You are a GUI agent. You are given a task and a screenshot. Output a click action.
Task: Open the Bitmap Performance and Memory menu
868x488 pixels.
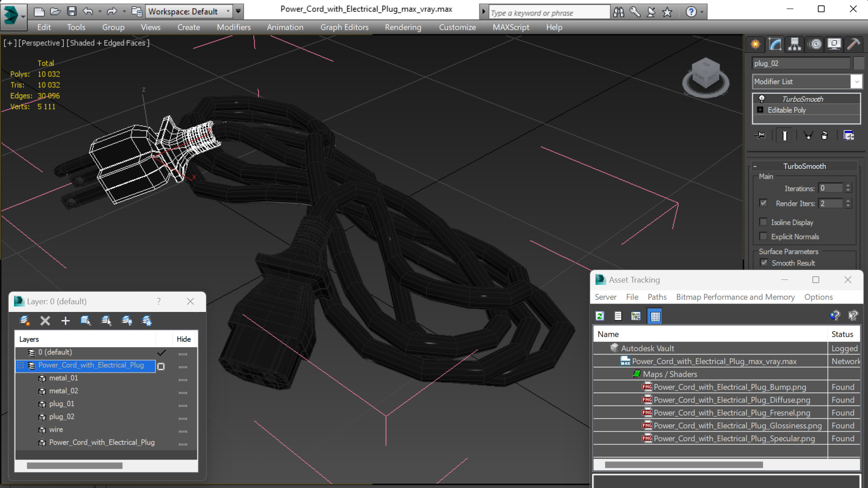coord(735,297)
